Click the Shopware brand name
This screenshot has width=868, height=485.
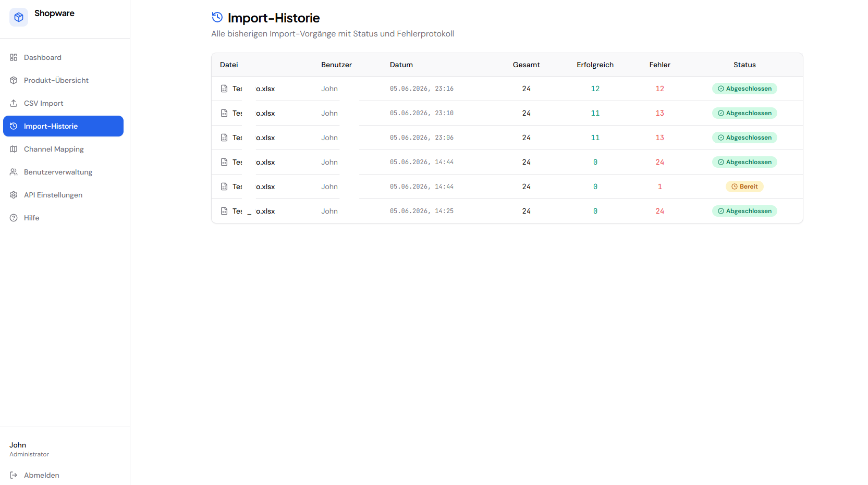54,13
